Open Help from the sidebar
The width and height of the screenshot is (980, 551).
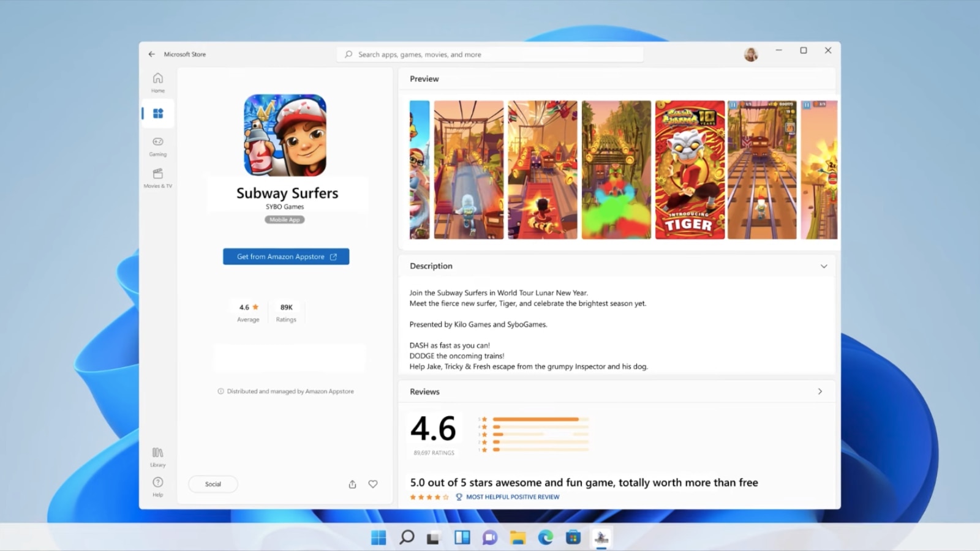[157, 487]
